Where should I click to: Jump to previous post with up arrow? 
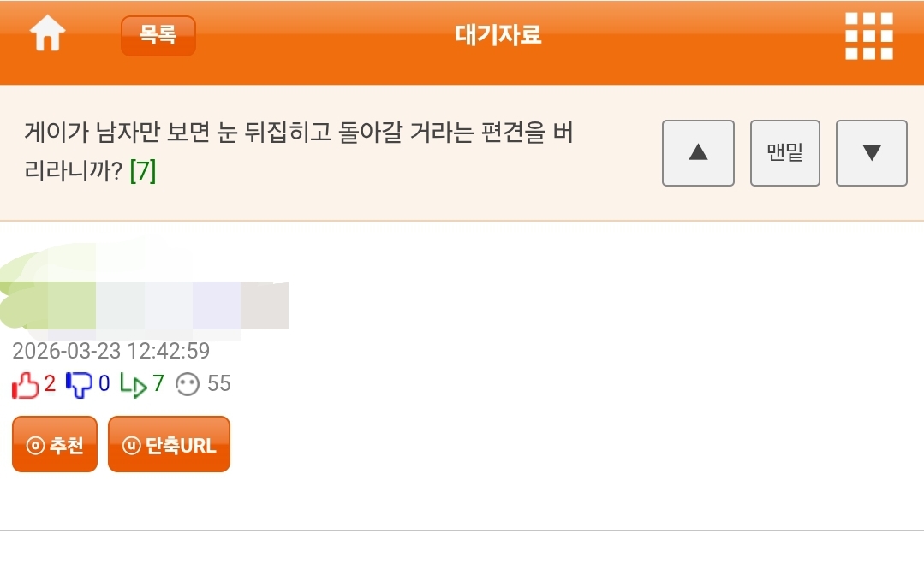click(x=698, y=153)
